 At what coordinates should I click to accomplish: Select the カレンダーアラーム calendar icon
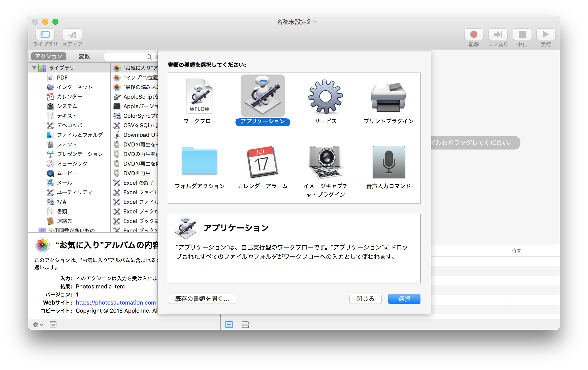click(x=263, y=162)
